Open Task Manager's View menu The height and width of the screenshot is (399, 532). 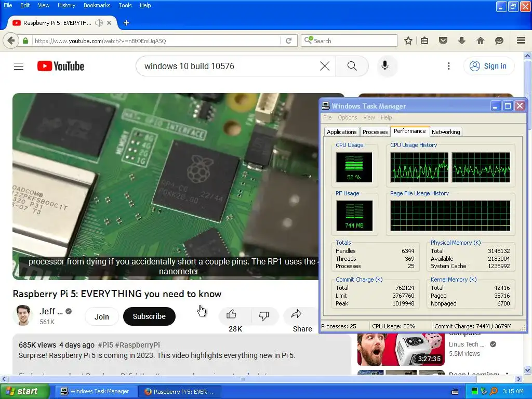coord(369,117)
